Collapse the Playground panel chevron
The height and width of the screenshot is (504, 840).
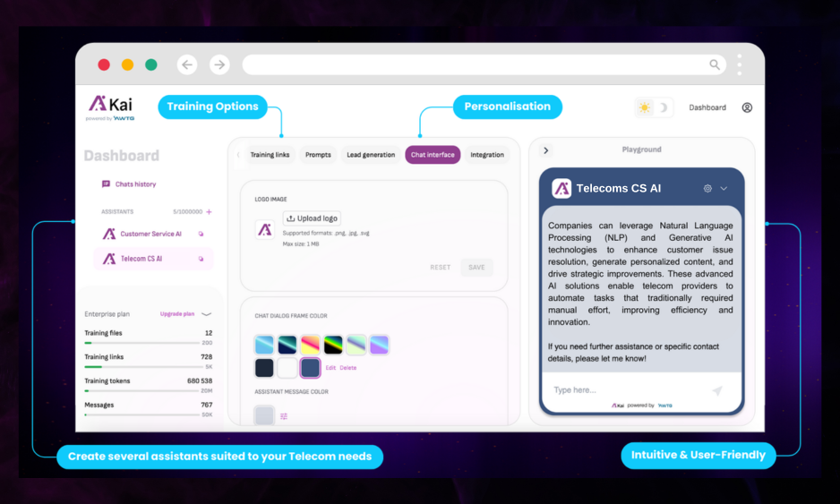(546, 150)
